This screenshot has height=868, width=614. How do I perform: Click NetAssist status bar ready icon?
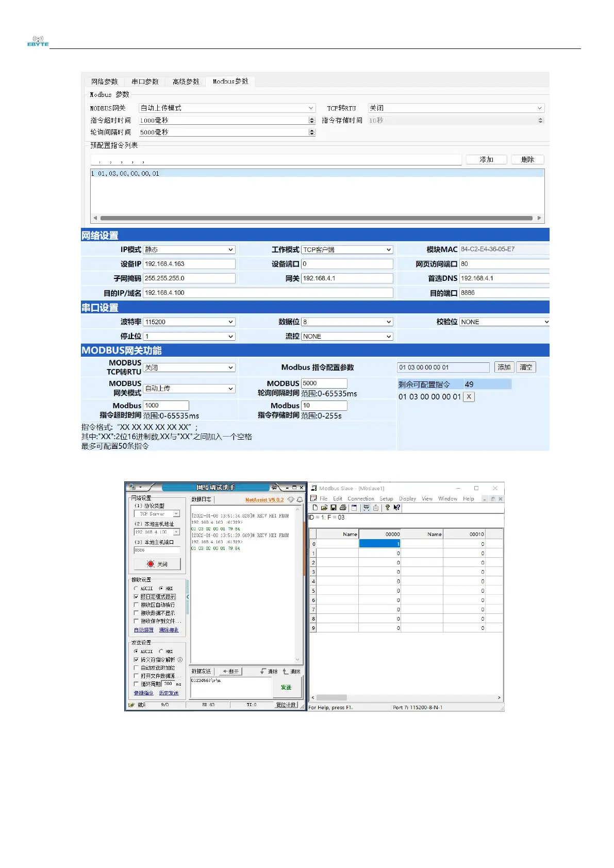tap(131, 705)
